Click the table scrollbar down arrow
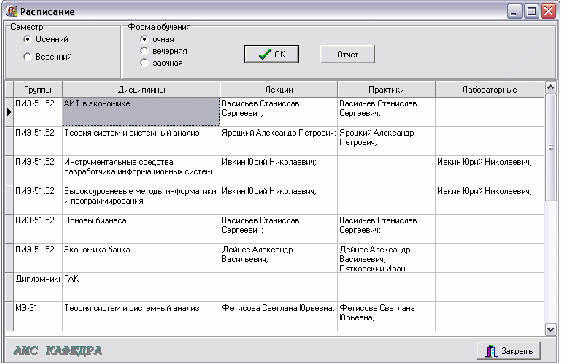Image resolution: width=561 pixels, height=364 pixels. (551, 329)
